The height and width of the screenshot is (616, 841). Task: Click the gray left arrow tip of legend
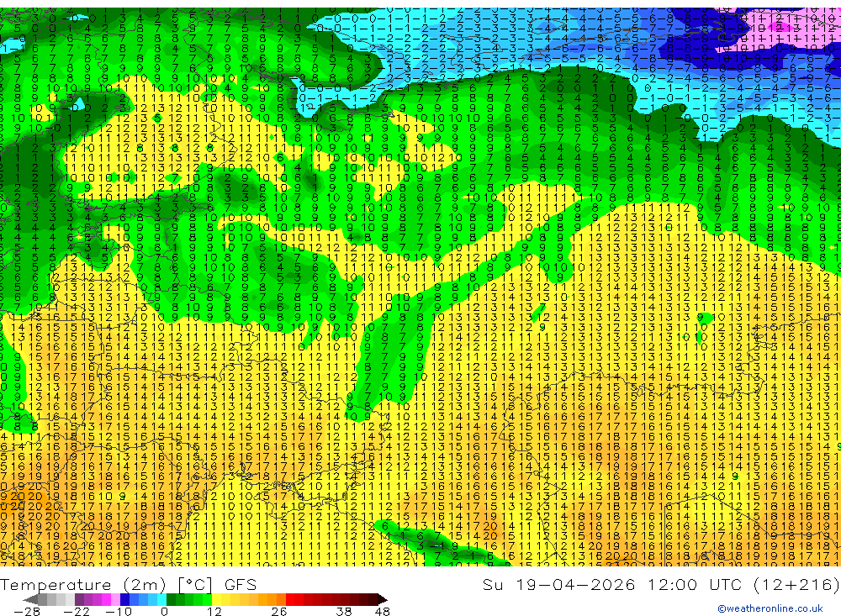pos(30,599)
